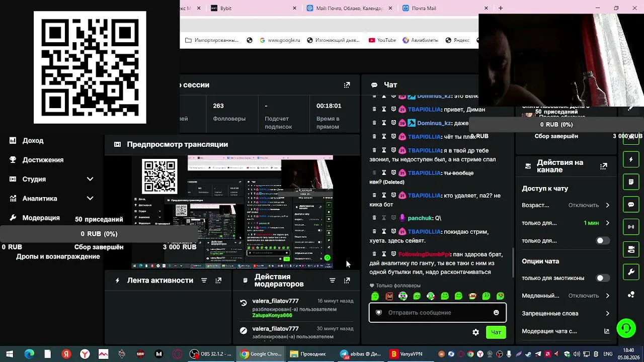Open the Достижения sidebar section

click(43, 160)
